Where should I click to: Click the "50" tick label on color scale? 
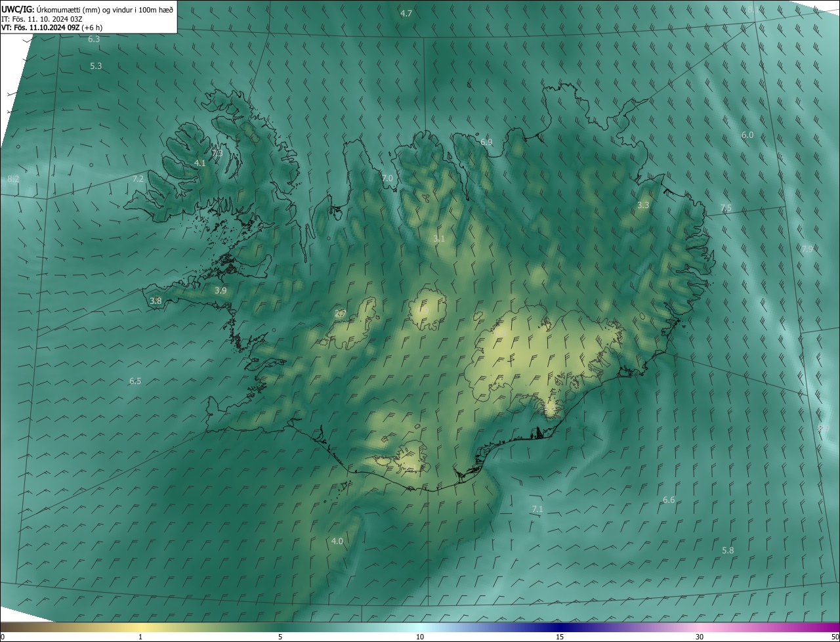pos(835,637)
